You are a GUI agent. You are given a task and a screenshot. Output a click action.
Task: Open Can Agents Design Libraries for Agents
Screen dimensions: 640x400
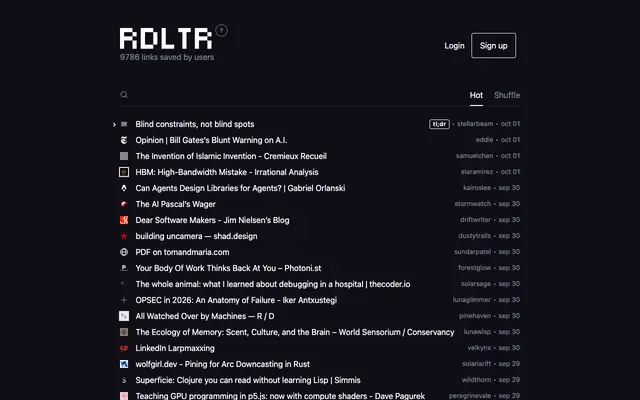pyautogui.click(x=240, y=188)
